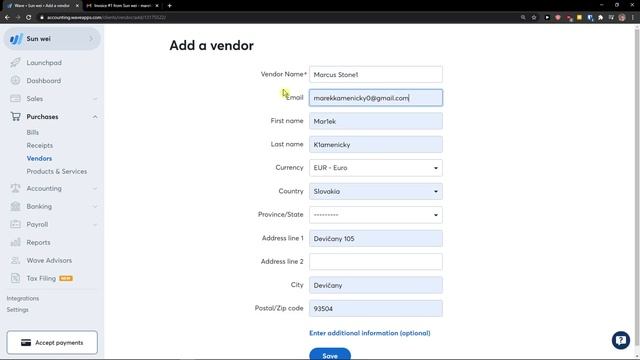The width and height of the screenshot is (640, 360).
Task: Open the Province/State dropdown
Action: point(376,215)
